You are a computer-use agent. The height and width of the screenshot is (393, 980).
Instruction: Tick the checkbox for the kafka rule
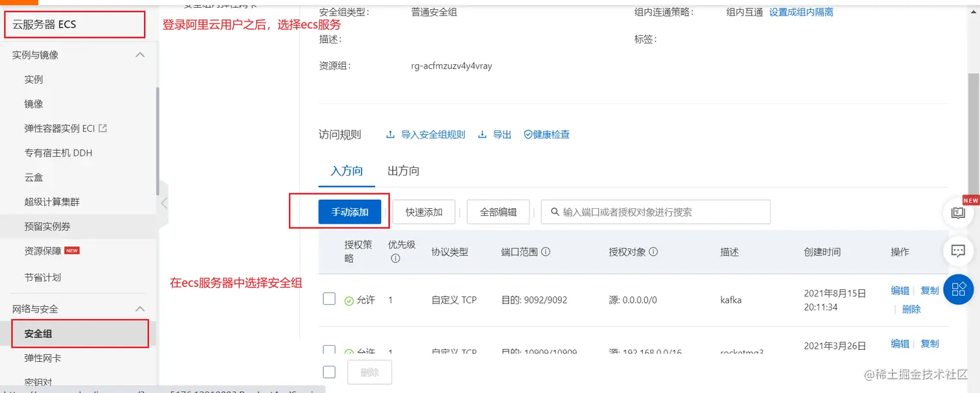[329, 298]
